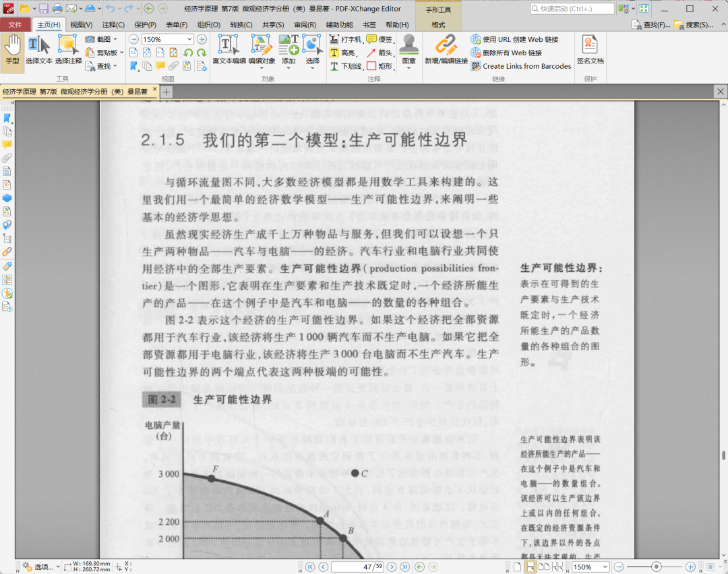This screenshot has height=574, width=728.
Task: Click the save icon in quick toolbar
Action: click(x=43, y=9)
